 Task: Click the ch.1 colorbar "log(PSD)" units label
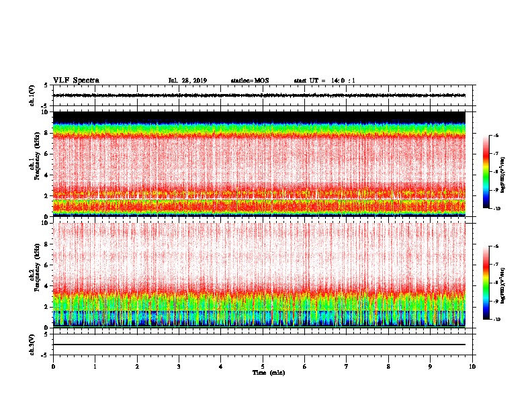click(x=502, y=175)
